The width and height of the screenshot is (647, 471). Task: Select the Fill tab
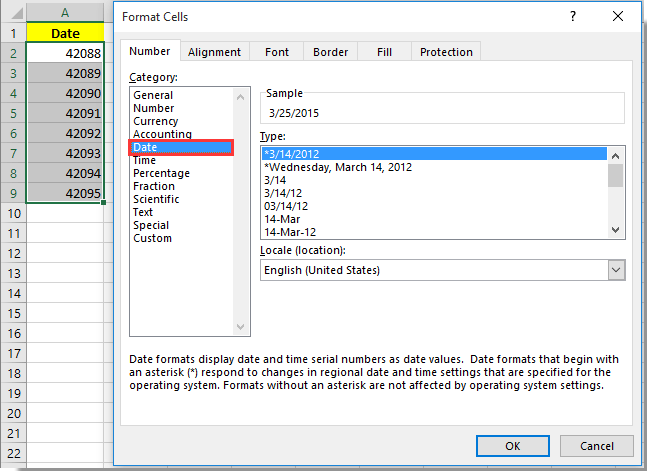384,52
